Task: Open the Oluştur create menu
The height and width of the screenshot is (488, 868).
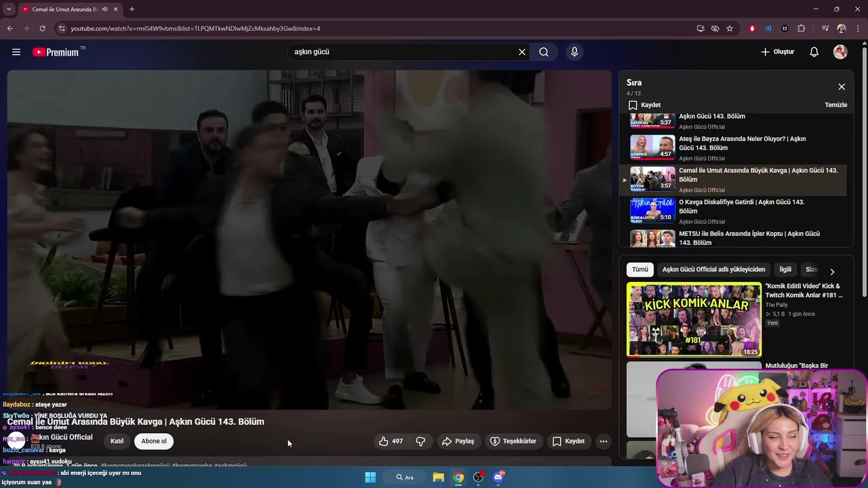Action: pos(777,52)
